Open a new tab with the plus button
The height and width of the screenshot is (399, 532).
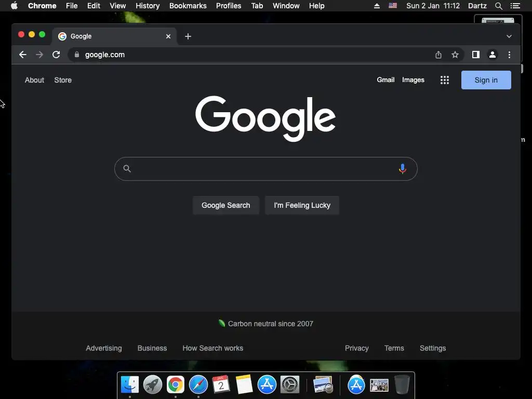coord(188,36)
